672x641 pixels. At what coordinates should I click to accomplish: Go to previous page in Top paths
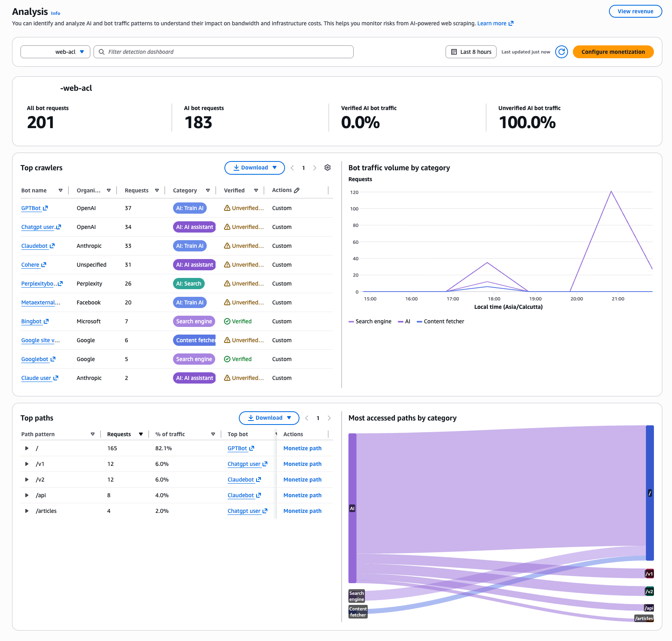[307, 418]
